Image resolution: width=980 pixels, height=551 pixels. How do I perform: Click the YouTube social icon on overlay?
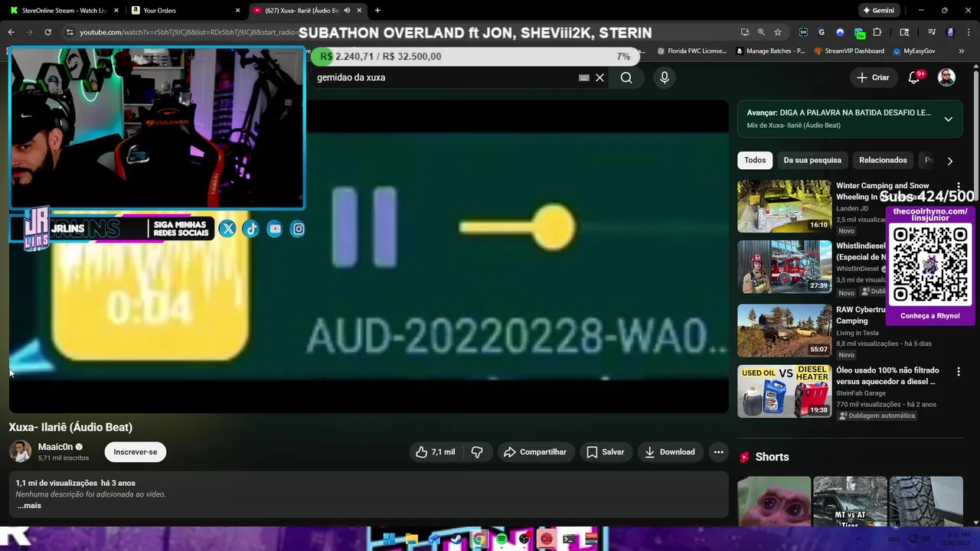coord(275,229)
